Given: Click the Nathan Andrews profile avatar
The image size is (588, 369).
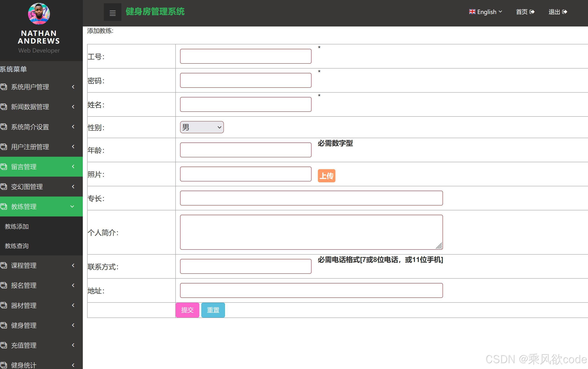Looking at the screenshot, I should (x=39, y=14).
